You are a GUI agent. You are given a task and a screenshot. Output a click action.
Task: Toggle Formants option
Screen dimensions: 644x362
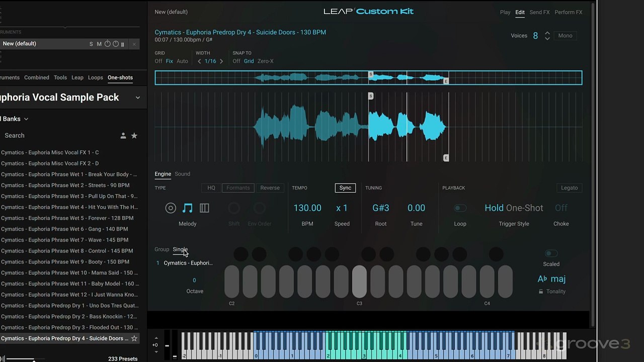238,188
